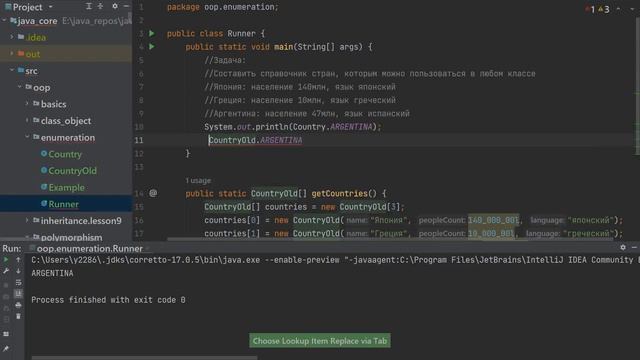Print the console output

[x=18, y=305]
